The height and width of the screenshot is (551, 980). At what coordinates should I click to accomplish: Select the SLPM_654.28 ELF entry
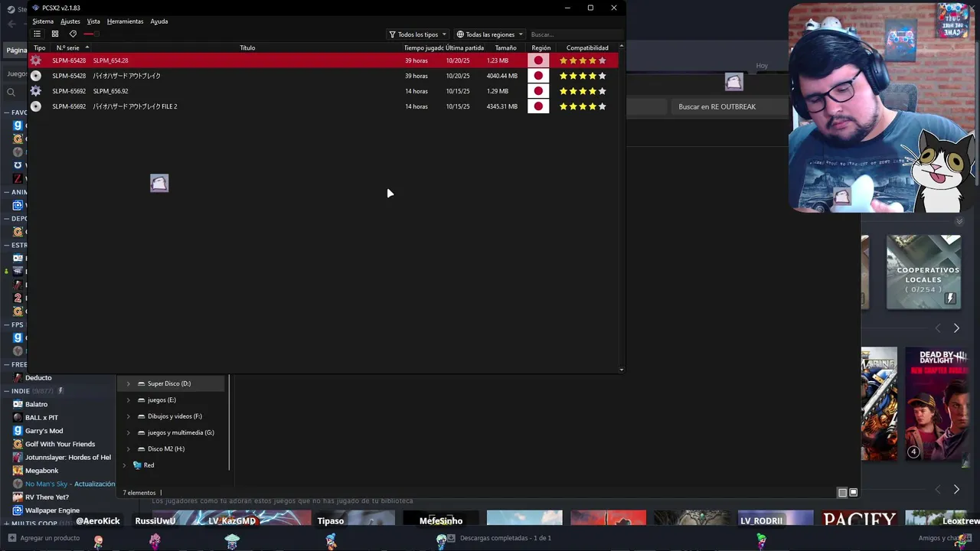tap(324, 60)
